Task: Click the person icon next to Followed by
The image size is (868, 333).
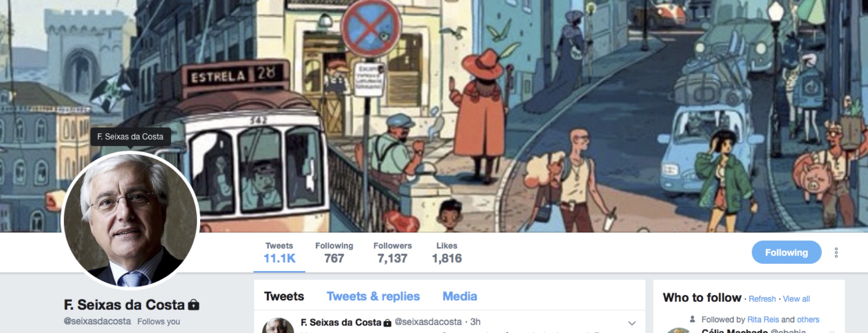Action: coord(692,319)
